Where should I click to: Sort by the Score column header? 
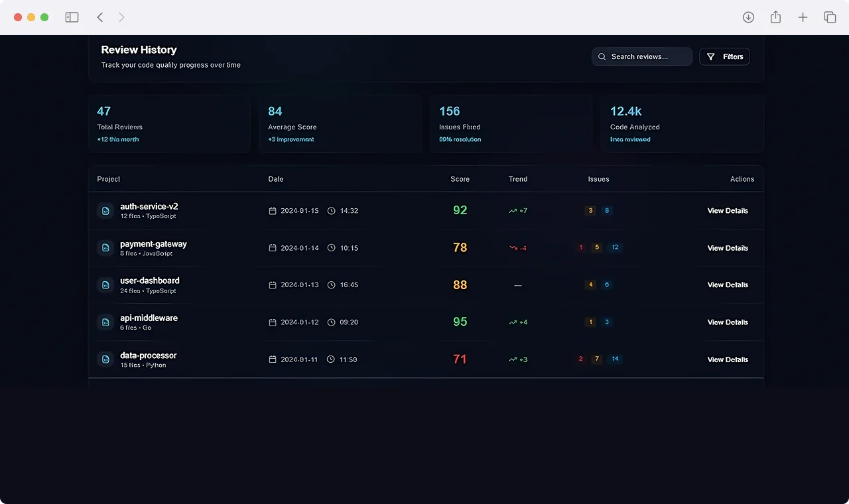[460, 179]
